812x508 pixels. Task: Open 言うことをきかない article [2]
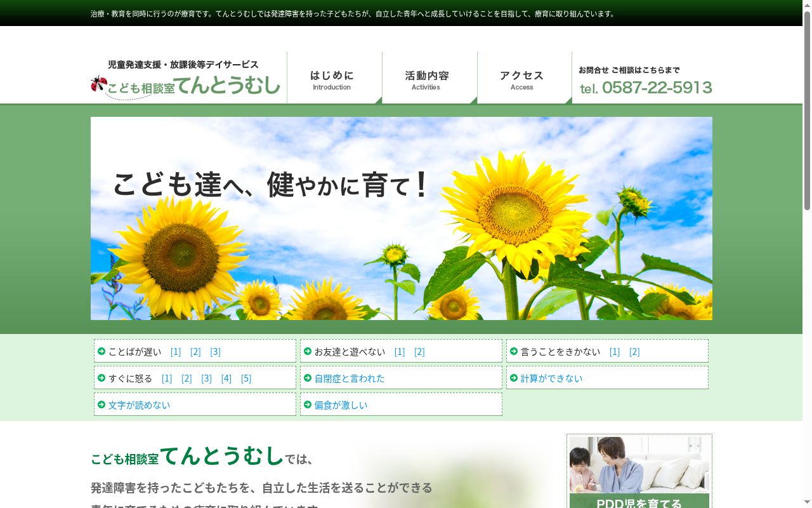pos(634,352)
